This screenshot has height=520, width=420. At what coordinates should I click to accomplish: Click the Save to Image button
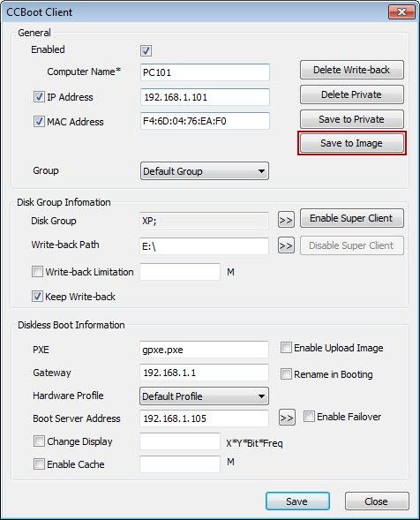click(352, 143)
